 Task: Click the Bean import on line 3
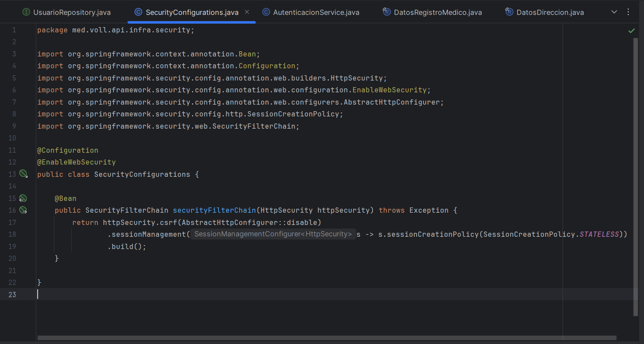coord(149,54)
